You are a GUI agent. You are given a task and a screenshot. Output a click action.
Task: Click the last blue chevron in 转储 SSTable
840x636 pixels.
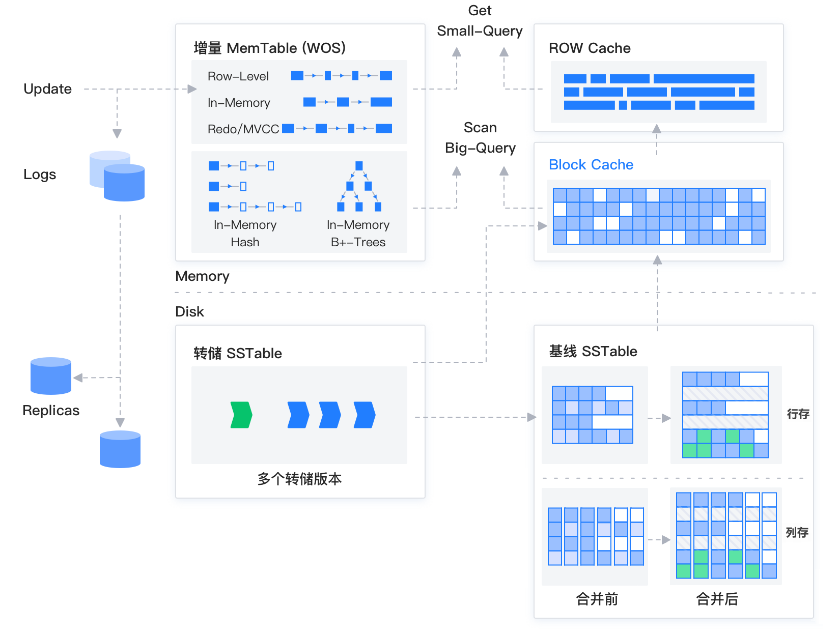point(365,415)
